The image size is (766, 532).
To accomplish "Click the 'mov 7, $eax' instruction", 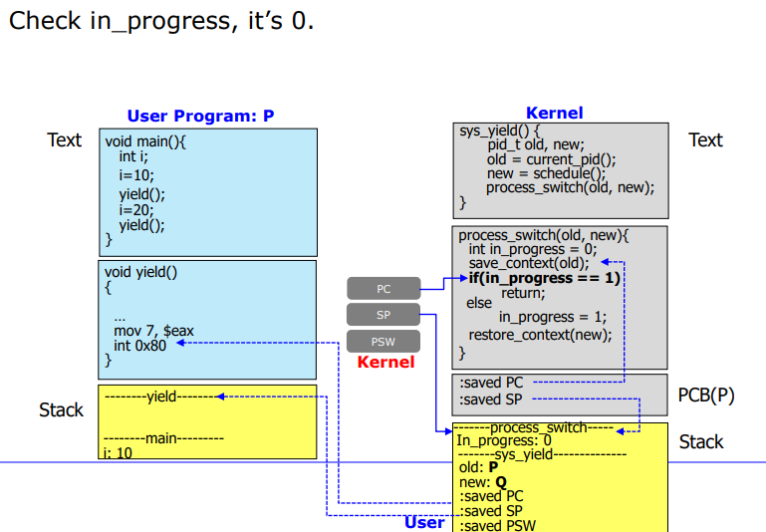I will [153, 331].
